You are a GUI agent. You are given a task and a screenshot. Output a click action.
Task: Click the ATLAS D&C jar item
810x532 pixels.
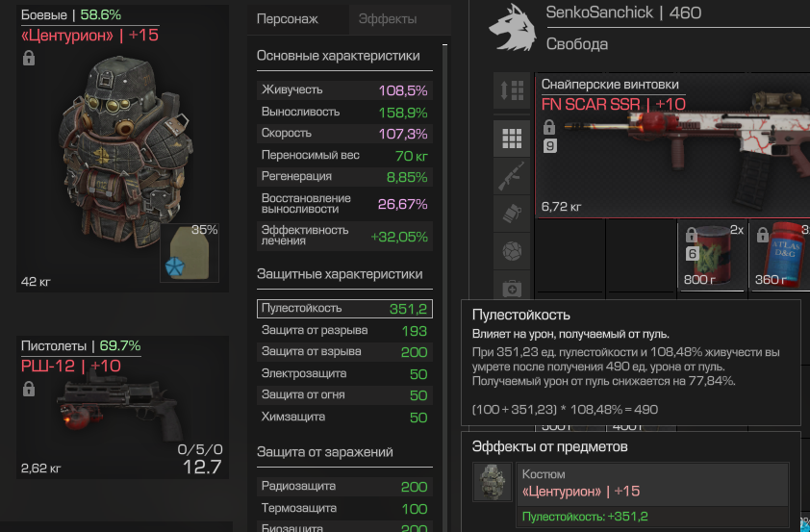[x=781, y=256]
